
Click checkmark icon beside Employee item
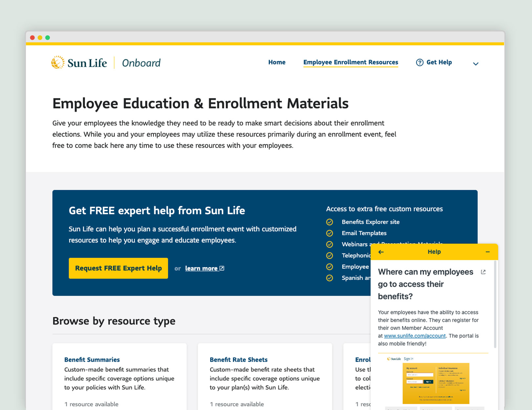(330, 267)
